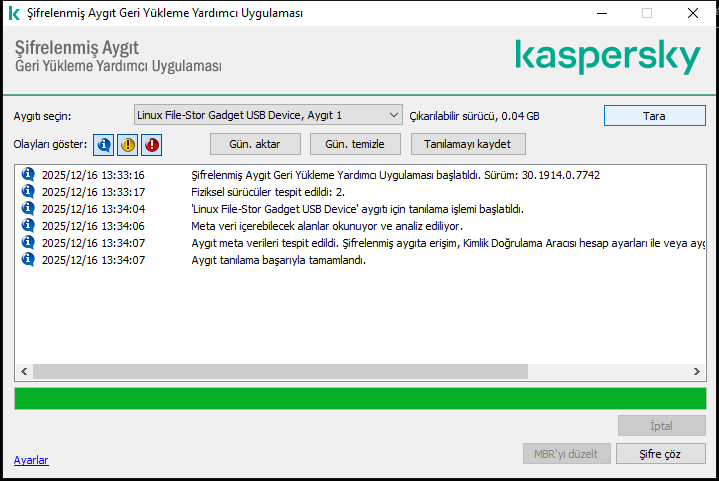Minimize the recovery utility window
The width and height of the screenshot is (719, 481).
pos(602,13)
